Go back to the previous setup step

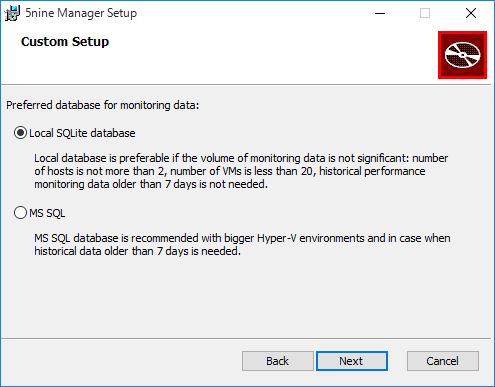tap(278, 361)
